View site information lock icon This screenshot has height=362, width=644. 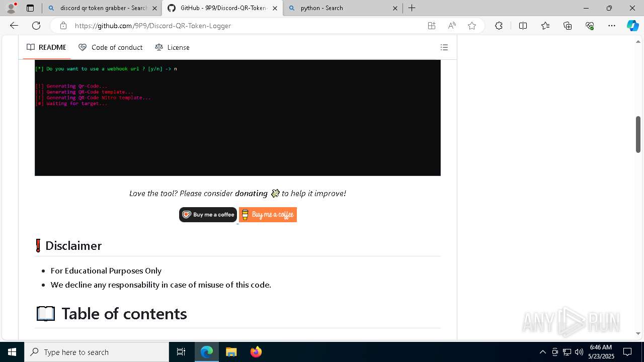pos(63,26)
